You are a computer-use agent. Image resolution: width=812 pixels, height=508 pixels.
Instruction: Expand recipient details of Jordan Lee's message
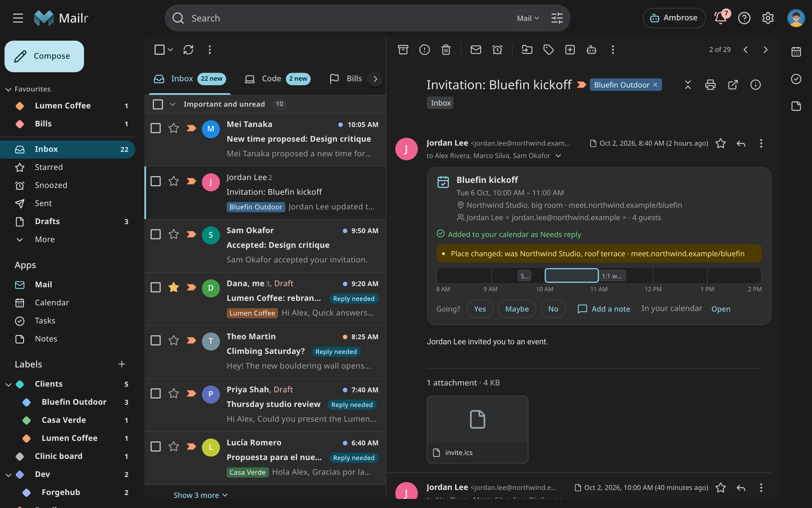pos(558,156)
